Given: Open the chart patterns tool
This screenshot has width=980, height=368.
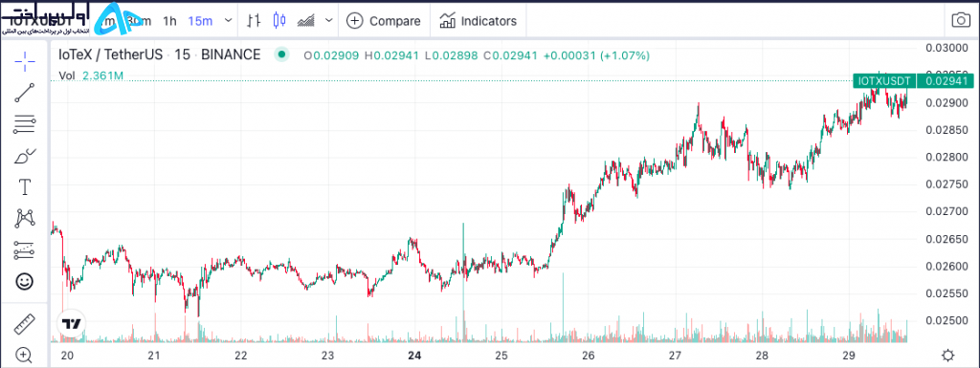Looking at the screenshot, I should 24,218.
